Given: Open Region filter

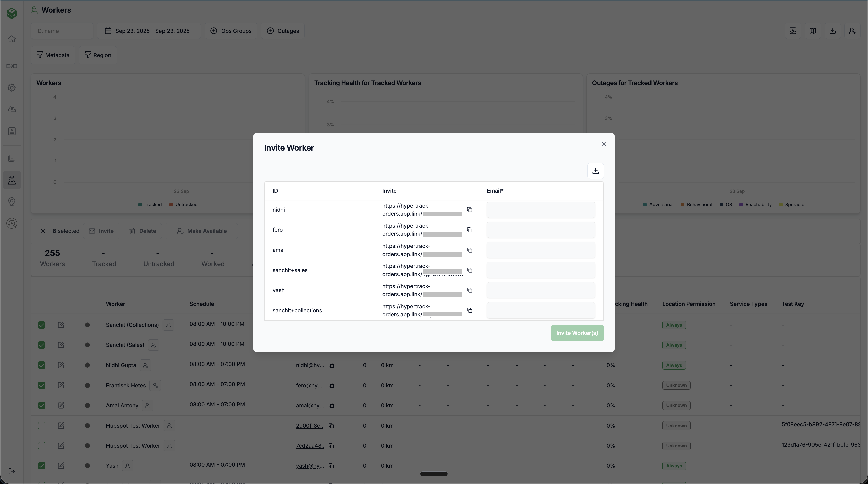Looking at the screenshot, I should tap(98, 55).
